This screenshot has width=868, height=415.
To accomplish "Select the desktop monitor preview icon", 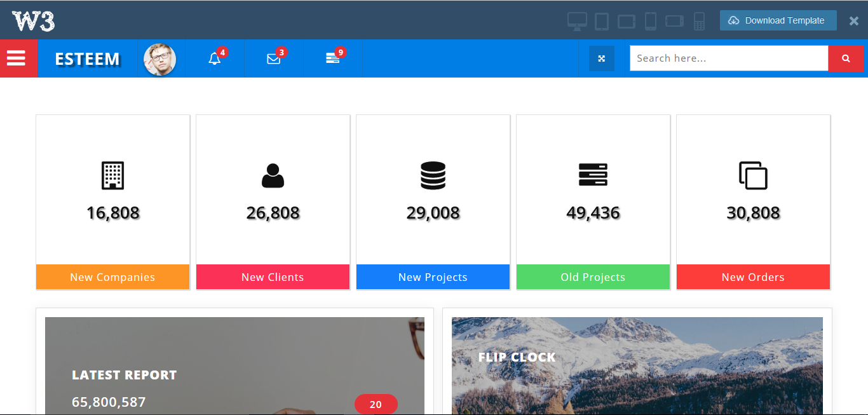I will click(x=577, y=21).
